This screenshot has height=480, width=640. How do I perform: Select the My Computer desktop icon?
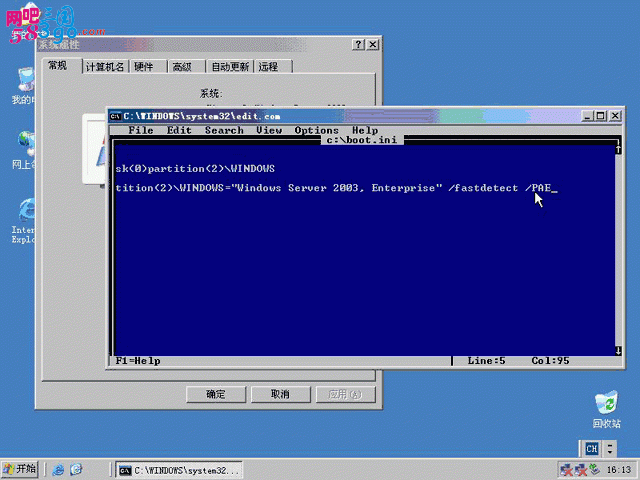tap(24, 86)
